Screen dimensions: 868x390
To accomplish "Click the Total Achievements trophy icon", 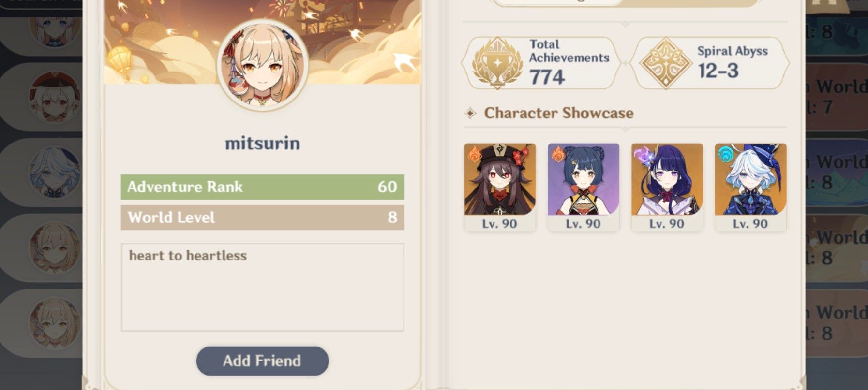I will click(x=497, y=63).
